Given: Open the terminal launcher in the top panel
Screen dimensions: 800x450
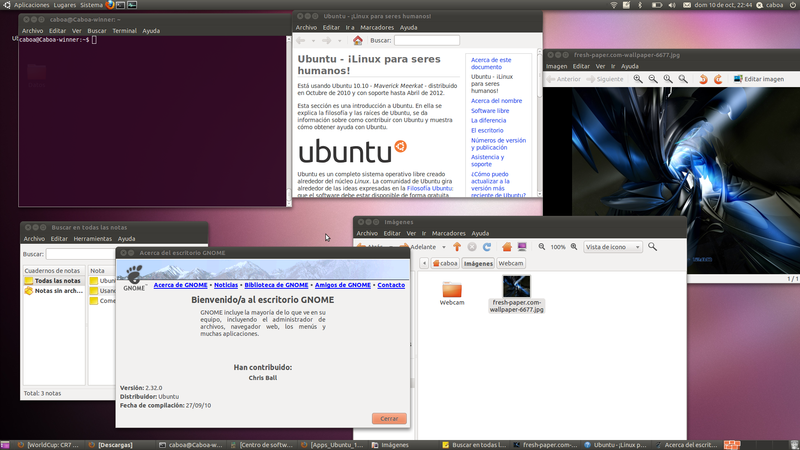Looking at the screenshot, I should pos(121,5).
